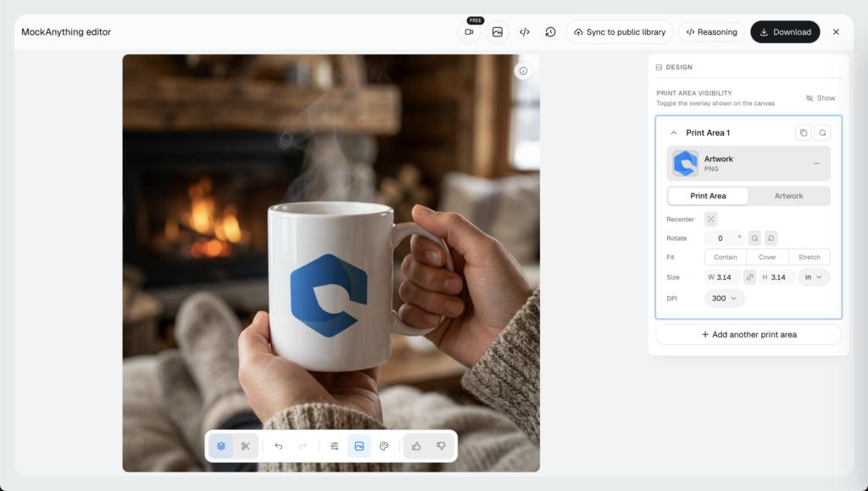Open the version history icon
The height and width of the screenshot is (491, 868).
pos(550,32)
